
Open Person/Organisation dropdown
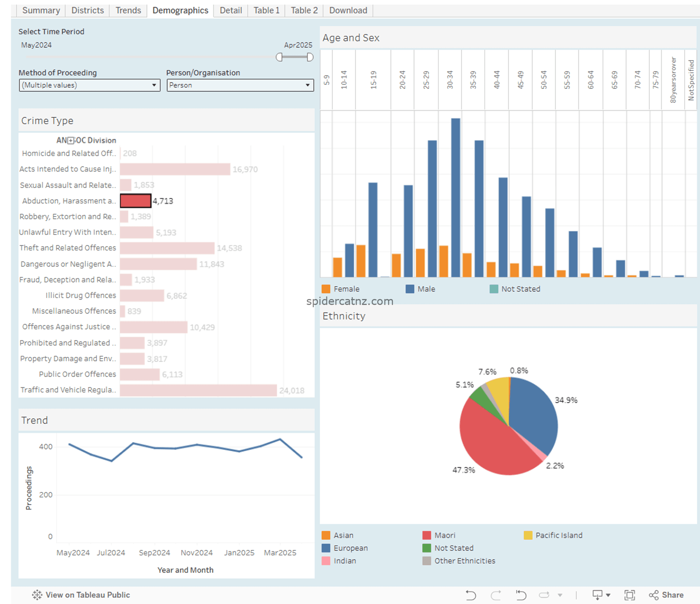coord(240,85)
